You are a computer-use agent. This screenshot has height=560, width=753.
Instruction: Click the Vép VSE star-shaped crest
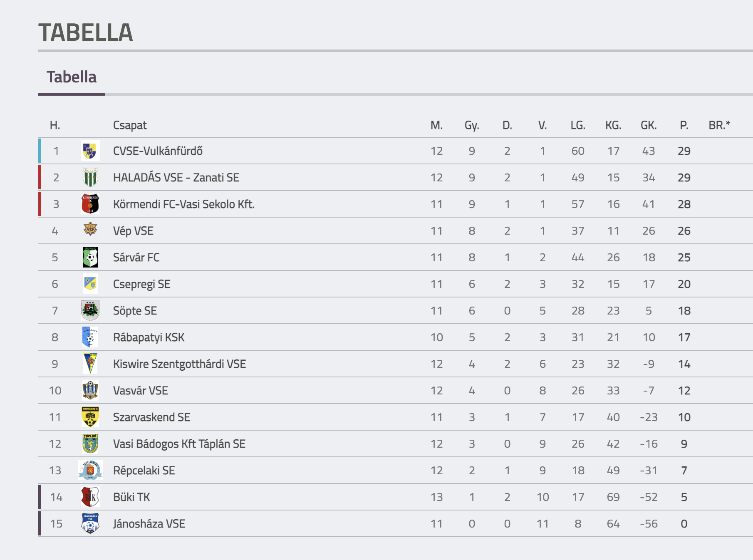click(90, 229)
